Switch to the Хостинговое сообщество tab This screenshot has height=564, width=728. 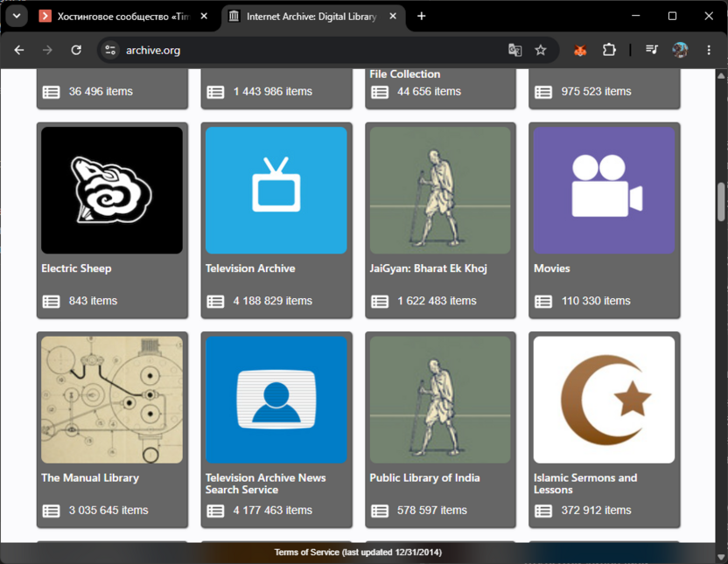coord(123,17)
